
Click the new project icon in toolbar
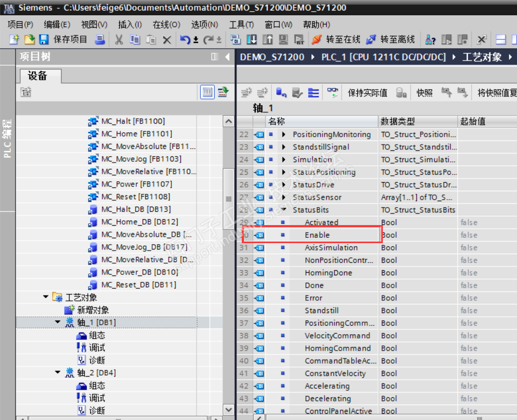pos(14,40)
